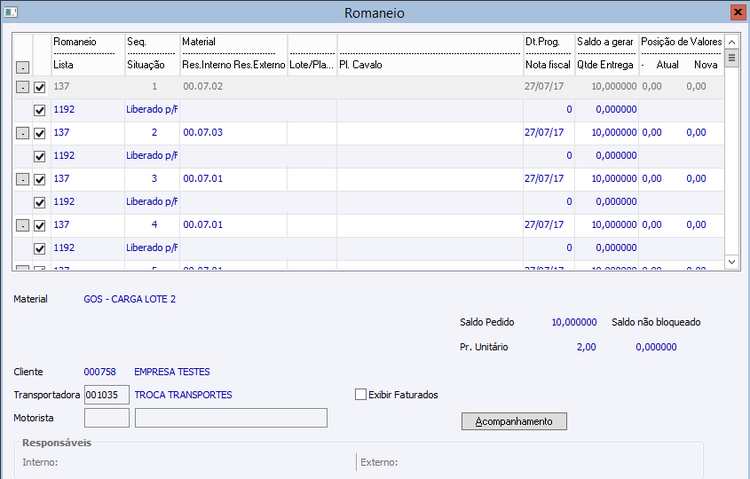Image resolution: width=750 pixels, height=479 pixels.
Task: Select the Romaneio column header
Action: 75,42
